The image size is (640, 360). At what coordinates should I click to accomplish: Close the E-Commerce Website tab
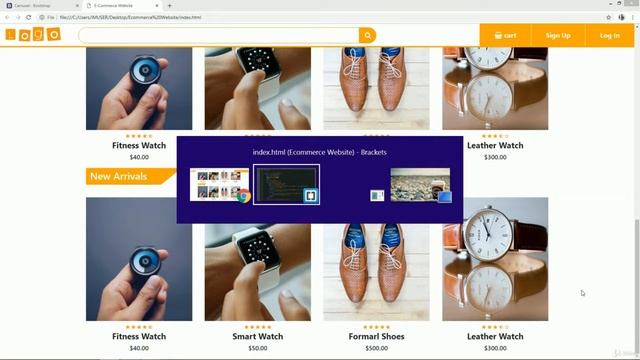[157, 6]
